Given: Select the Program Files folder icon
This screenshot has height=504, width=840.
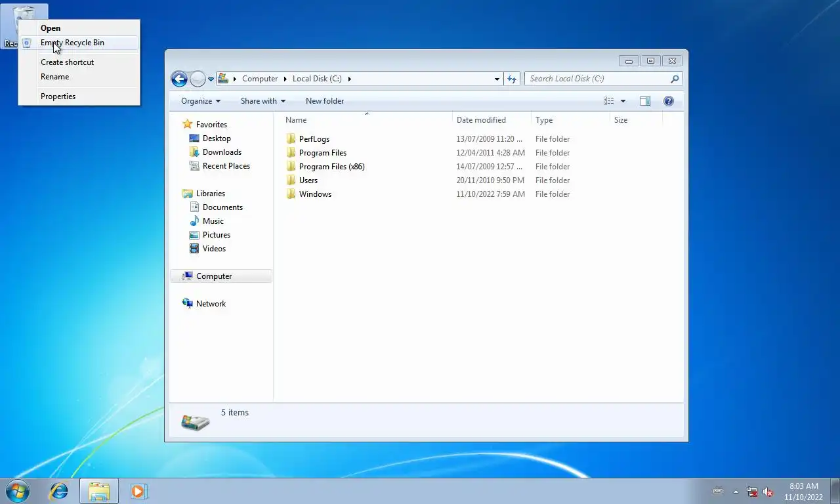Looking at the screenshot, I should (x=291, y=153).
